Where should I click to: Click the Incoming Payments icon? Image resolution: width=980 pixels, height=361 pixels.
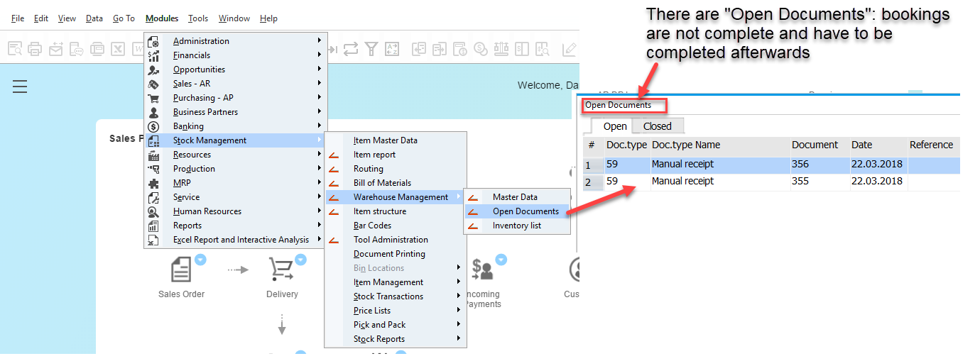(x=482, y=270)
